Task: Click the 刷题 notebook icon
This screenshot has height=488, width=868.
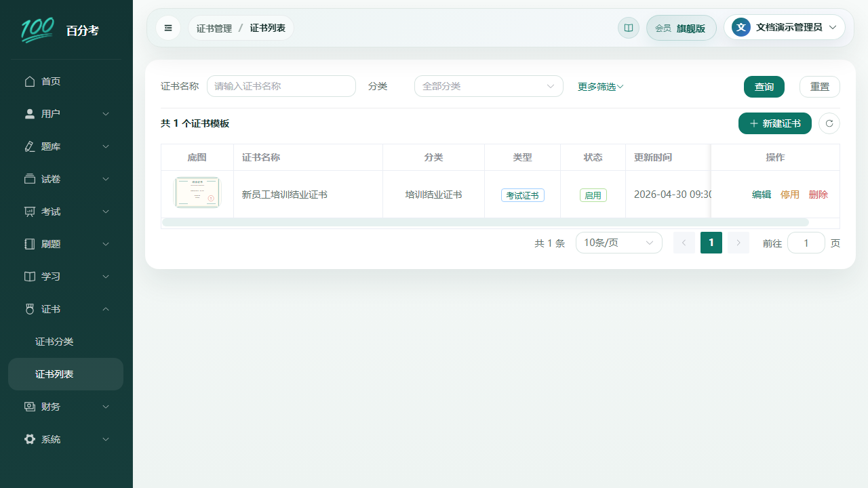Action: click(30, 244)
